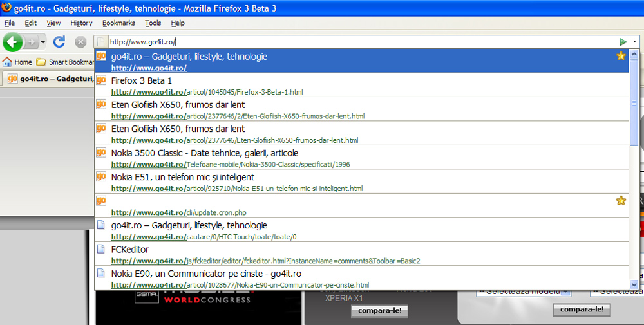
Task: Open the back/forward history dropdown arrow
Action: [43, 42]
